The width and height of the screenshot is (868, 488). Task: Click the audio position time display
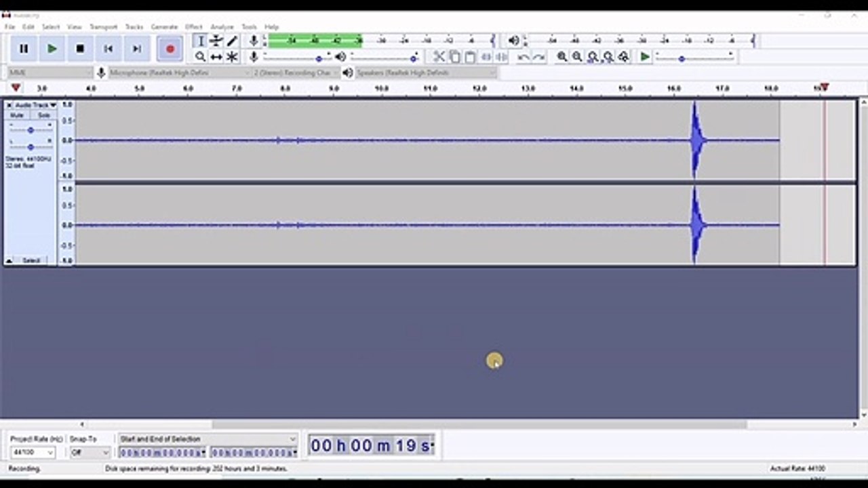click(x=372, y=445)
